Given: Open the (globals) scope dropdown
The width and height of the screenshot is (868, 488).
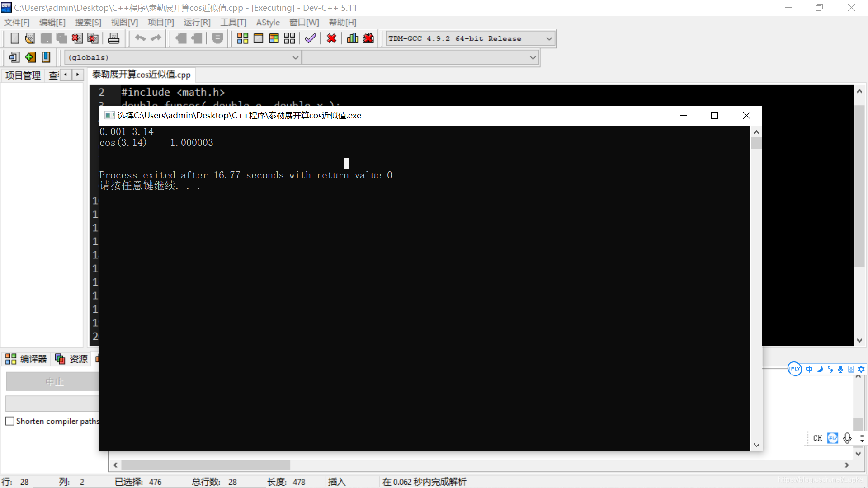Looking at the screenshot, I should coord(183,58).
